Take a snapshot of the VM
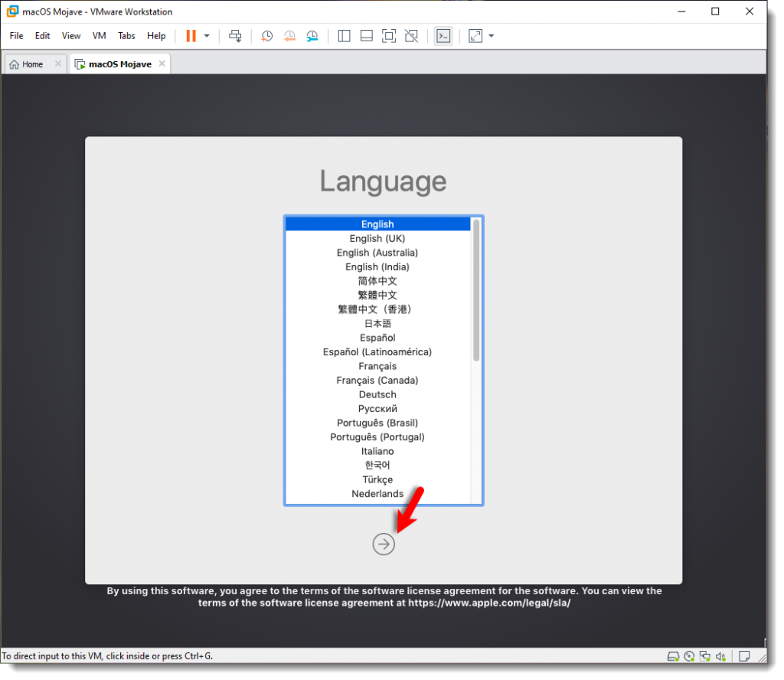Viewport: 784px width, 680px height. [x=266, y=36]
